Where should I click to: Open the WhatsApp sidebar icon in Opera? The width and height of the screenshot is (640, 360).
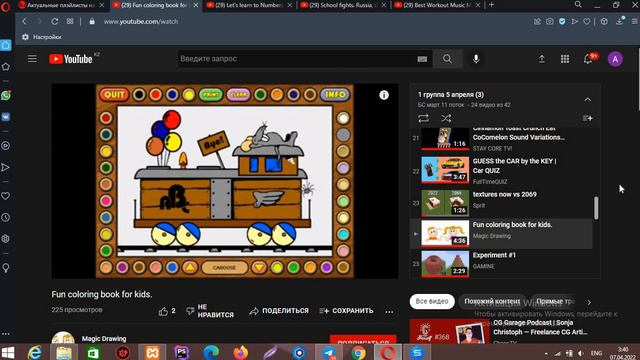pos(6,96)
